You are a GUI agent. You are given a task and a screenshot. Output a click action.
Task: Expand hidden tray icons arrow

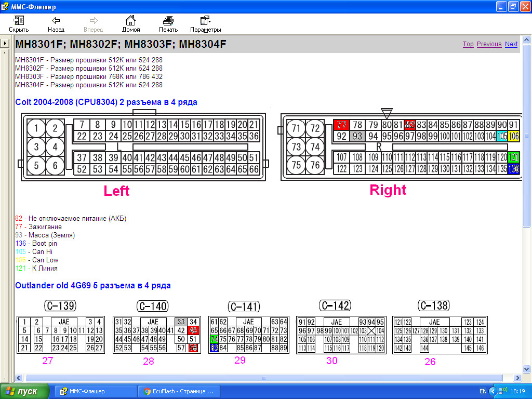(x=493, y=391)
